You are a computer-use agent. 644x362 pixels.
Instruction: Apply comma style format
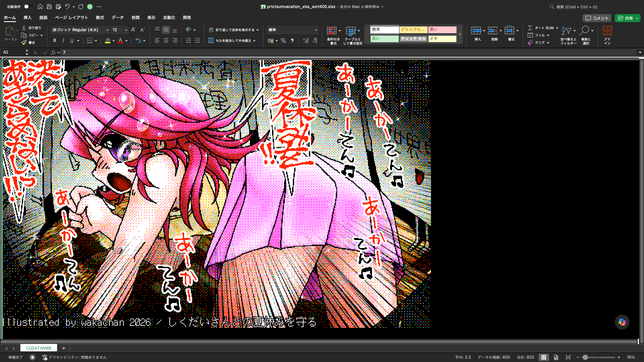(292, 41)
